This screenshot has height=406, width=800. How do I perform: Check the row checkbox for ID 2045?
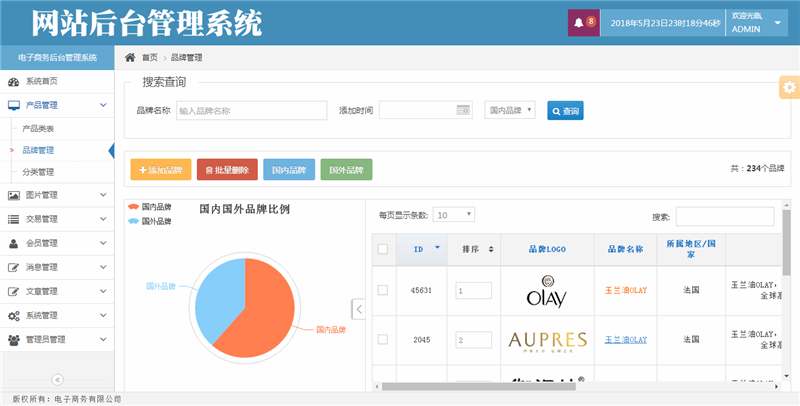[383, 339]
